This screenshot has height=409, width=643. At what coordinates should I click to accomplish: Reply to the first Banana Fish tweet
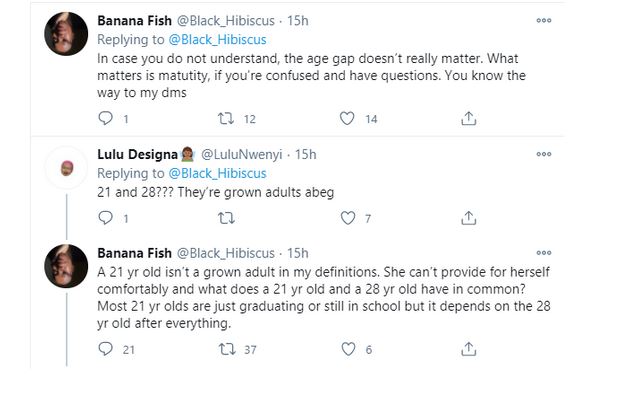(x=106, y=119)
